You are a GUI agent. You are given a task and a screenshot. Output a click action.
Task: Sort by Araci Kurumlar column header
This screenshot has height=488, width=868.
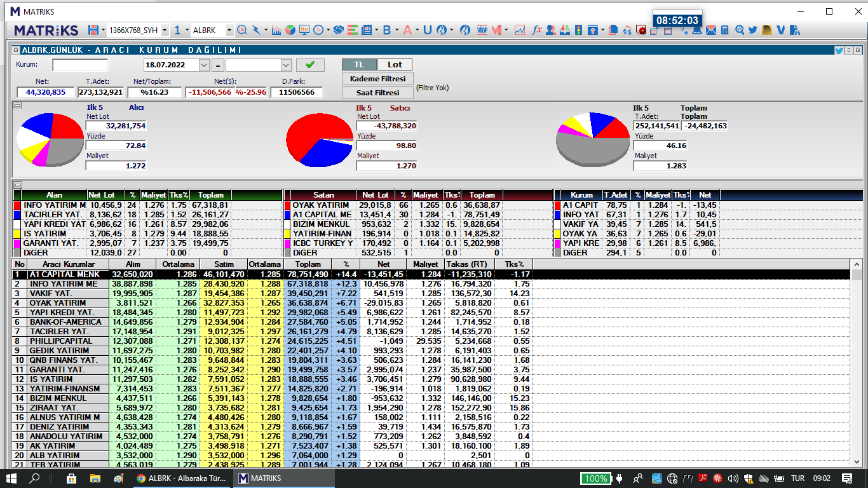click(x=69, y=264)
